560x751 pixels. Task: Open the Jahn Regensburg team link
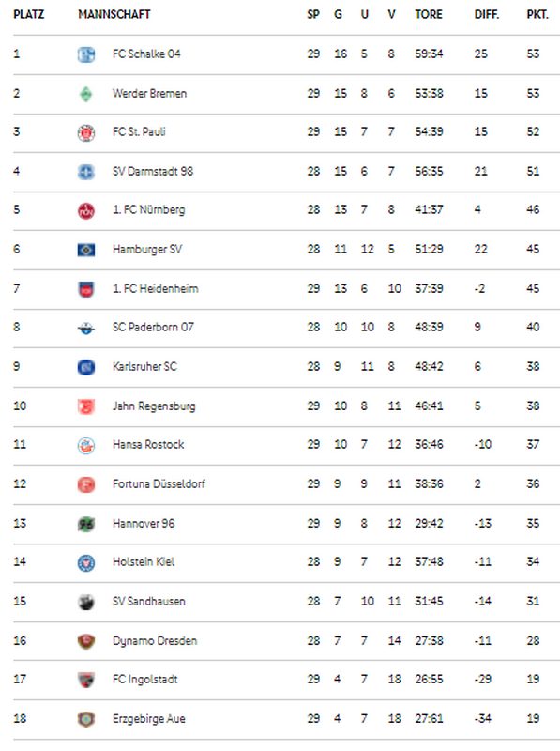point(154,406)
